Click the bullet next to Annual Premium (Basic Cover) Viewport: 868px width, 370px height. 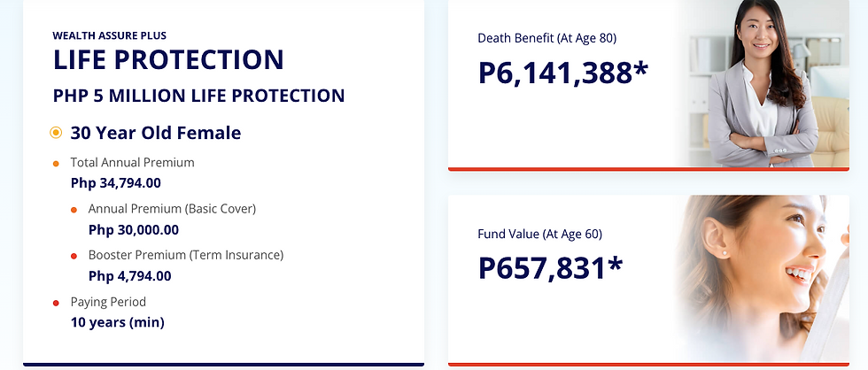coord(74,210)
